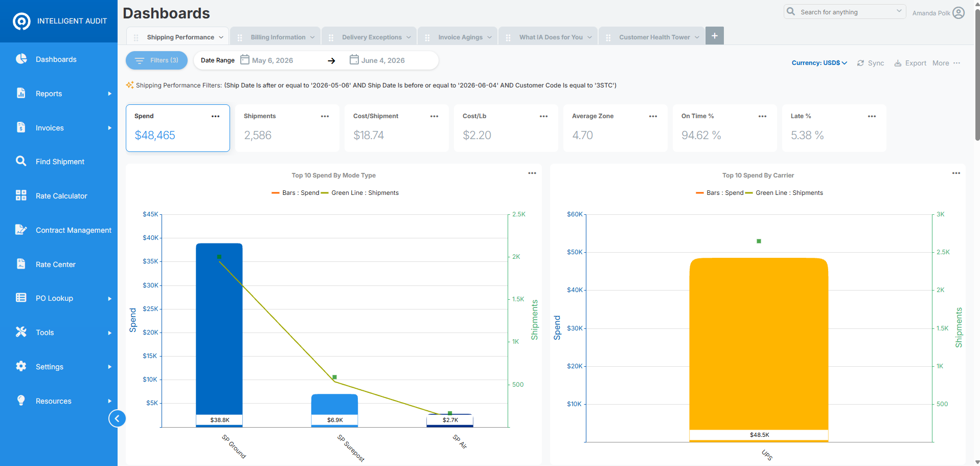Open the Contract Management sidebar link
Image resolution: width=980 pixels, height=466 pixels.
coord(74,230)
